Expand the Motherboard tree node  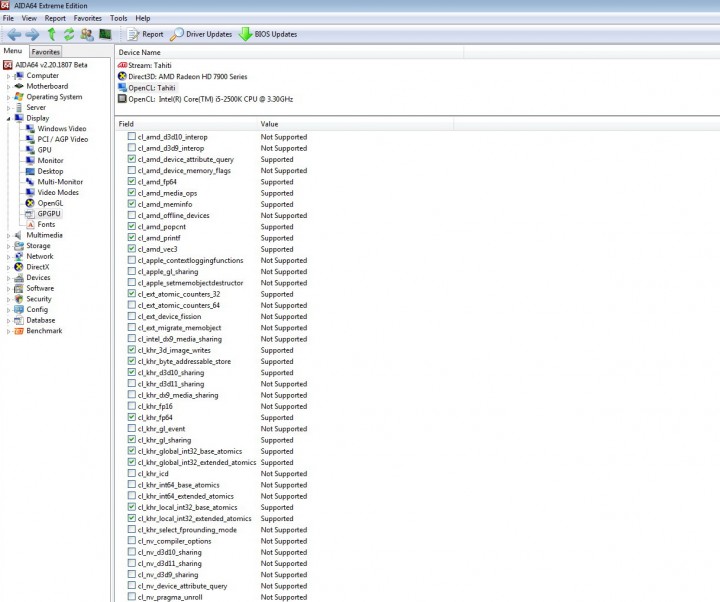[x=8, y=86]
